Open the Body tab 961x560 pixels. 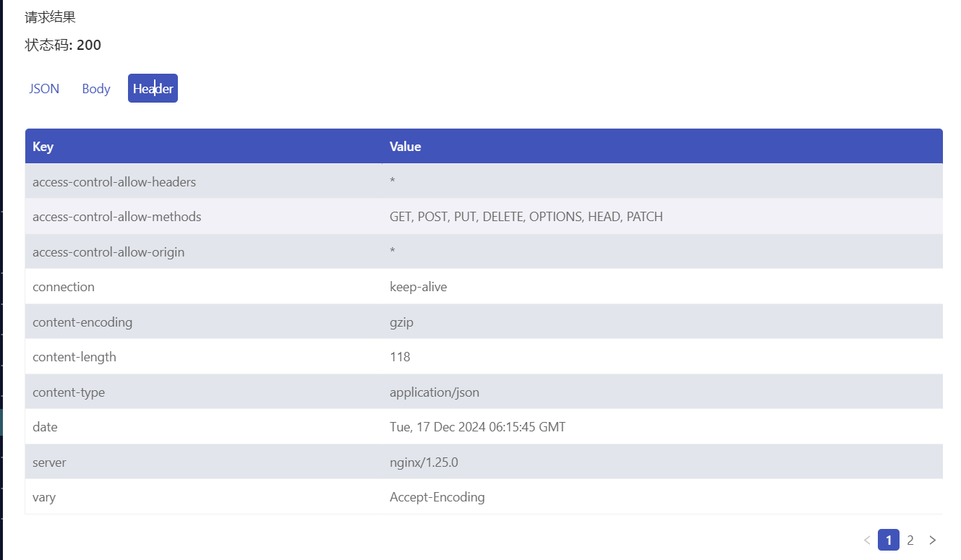coord(96,89)
